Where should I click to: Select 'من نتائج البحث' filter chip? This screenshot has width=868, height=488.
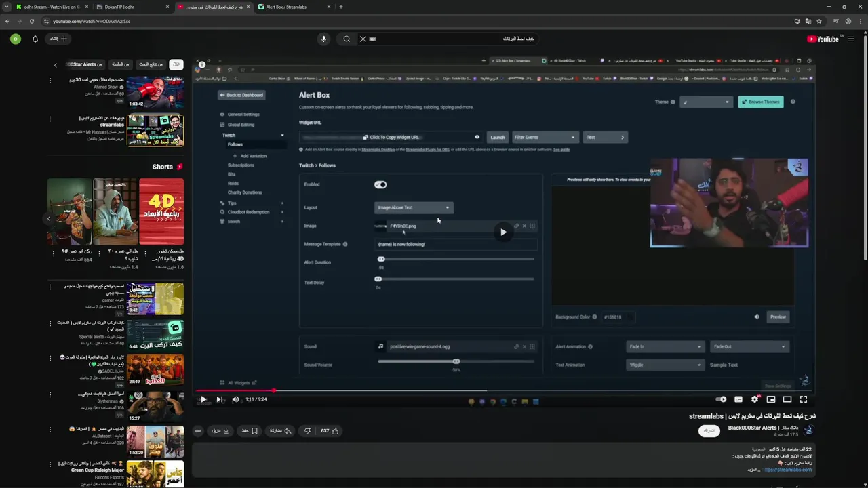point(151,64)
